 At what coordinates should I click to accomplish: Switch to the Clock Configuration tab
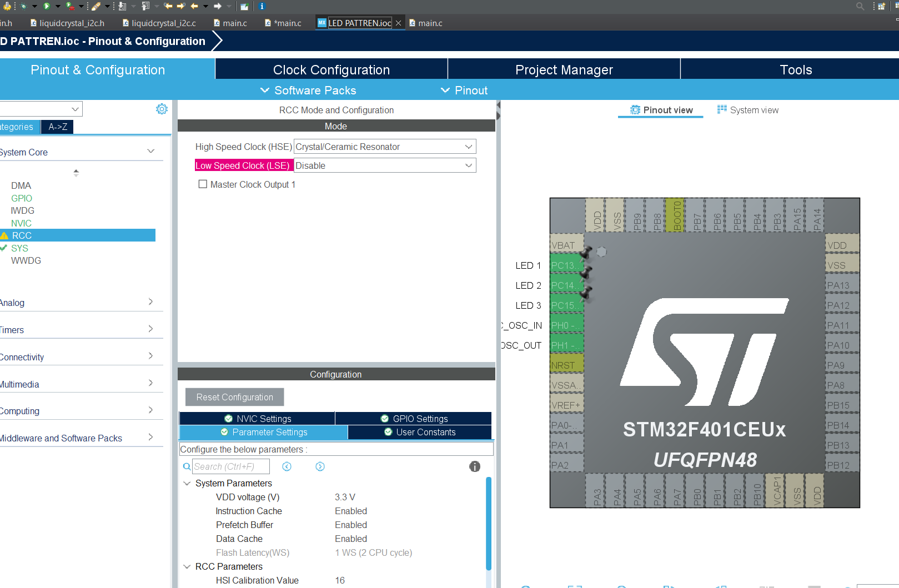332,69
